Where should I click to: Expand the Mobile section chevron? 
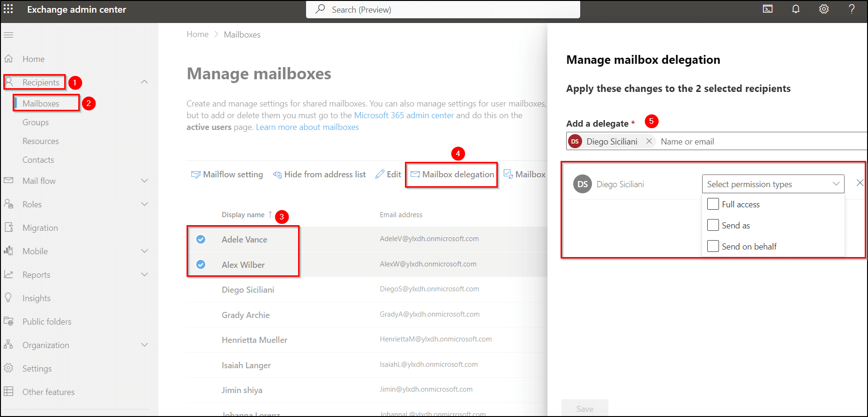tap(144, 251)
